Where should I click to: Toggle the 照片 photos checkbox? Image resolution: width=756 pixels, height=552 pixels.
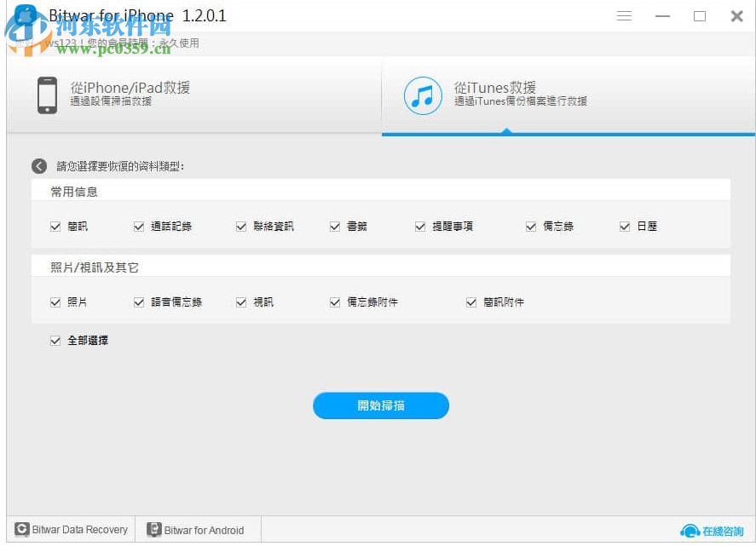(55, 302)
